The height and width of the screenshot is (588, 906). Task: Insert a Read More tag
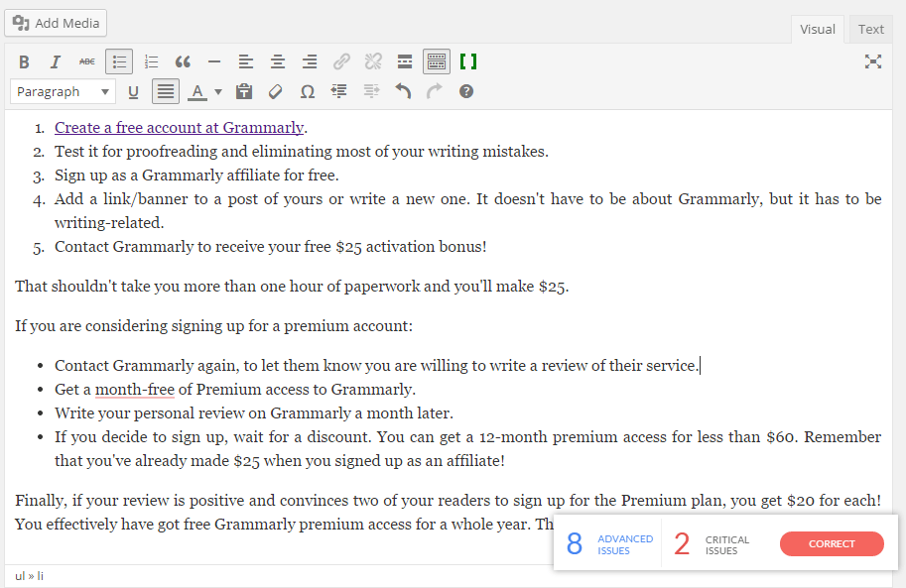[404, 60]
